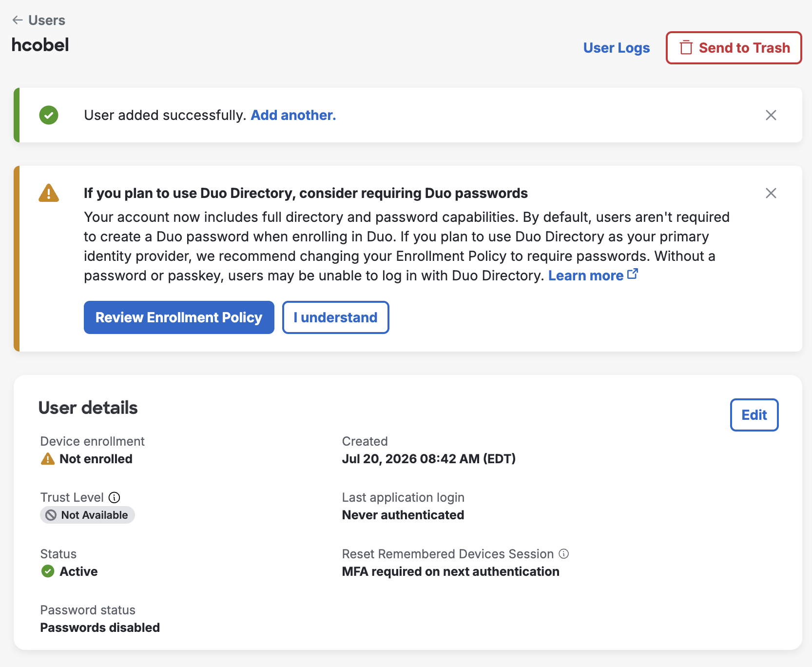Viewport: 812px width, 667px height.
Task: Open User Logs for hcobel
Action: coord(617,48)
